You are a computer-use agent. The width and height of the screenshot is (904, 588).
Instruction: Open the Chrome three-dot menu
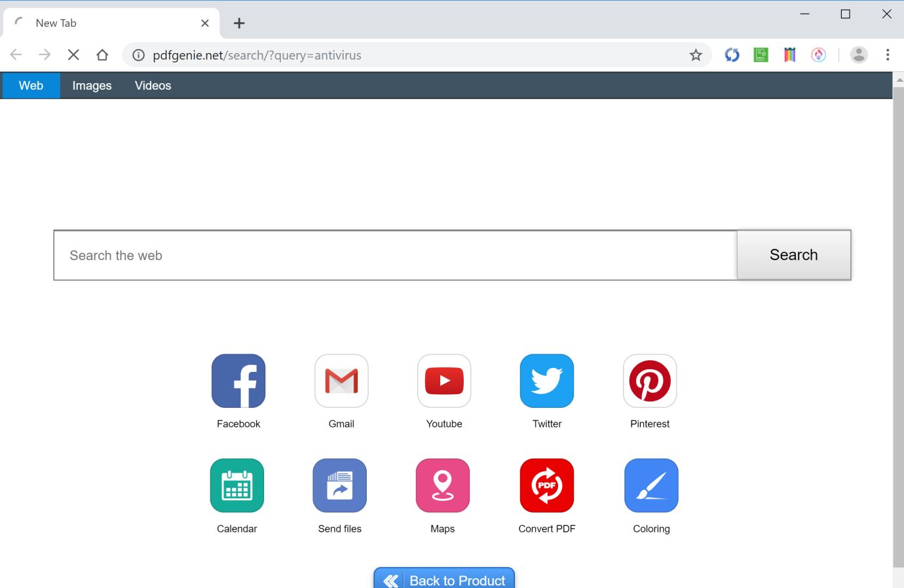coord(888,55)
